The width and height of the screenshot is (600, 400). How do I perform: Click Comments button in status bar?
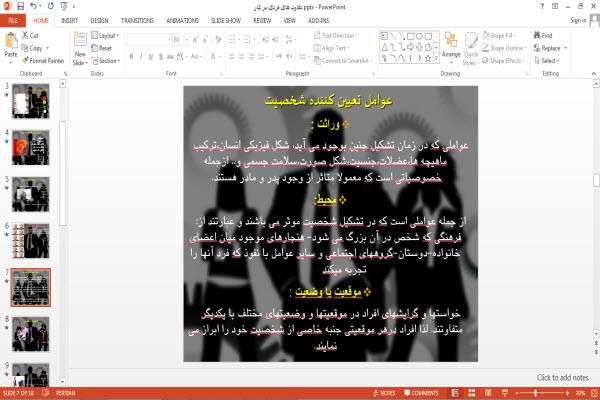(421, 393)
